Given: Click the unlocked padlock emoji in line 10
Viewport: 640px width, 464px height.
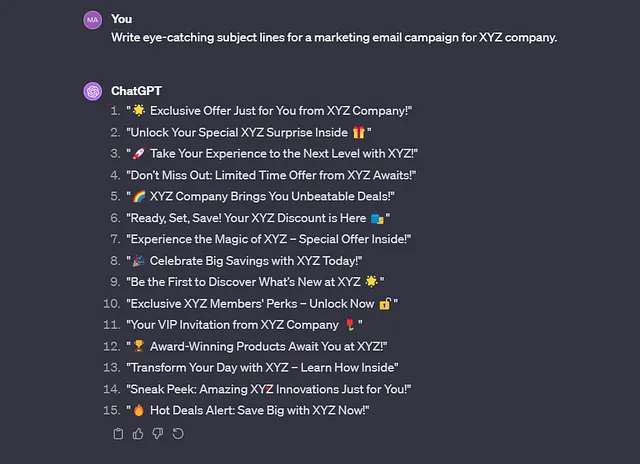Looking at the screenshot, I should (384, 304).
